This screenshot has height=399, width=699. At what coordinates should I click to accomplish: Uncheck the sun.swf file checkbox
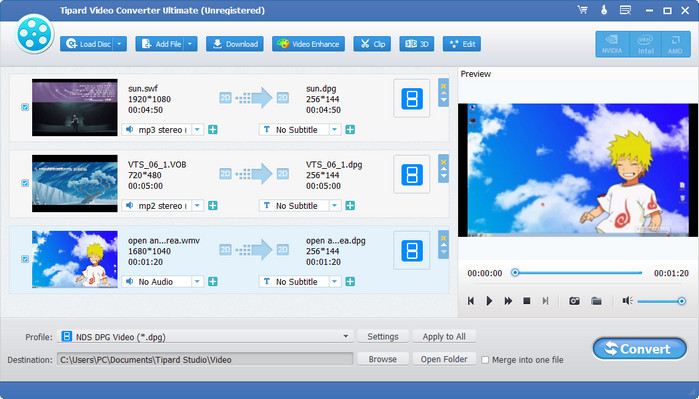[x=25, y=107]
